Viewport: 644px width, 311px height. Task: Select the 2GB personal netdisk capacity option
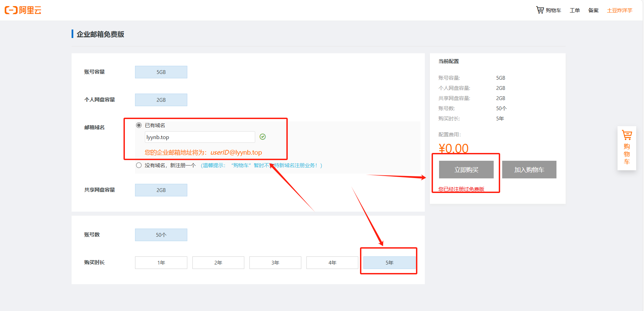click(161, 100)
